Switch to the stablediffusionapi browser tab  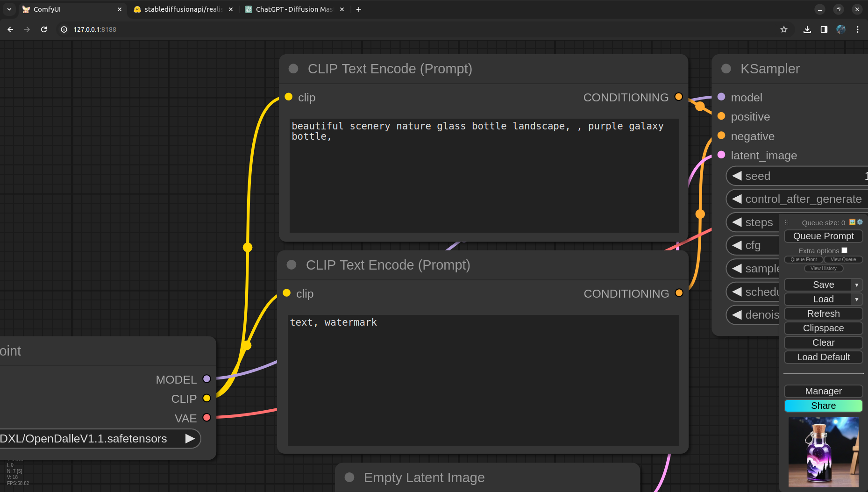coord(183,9)
